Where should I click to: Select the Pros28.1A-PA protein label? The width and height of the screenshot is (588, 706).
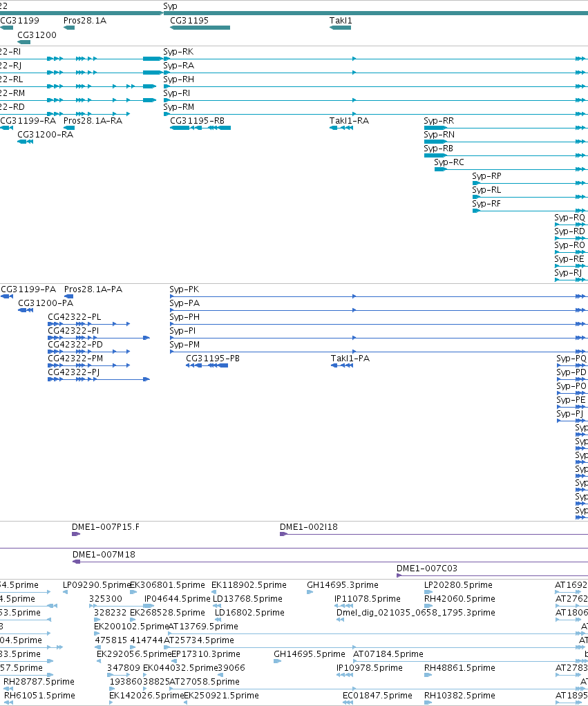[x=93, y=289]
